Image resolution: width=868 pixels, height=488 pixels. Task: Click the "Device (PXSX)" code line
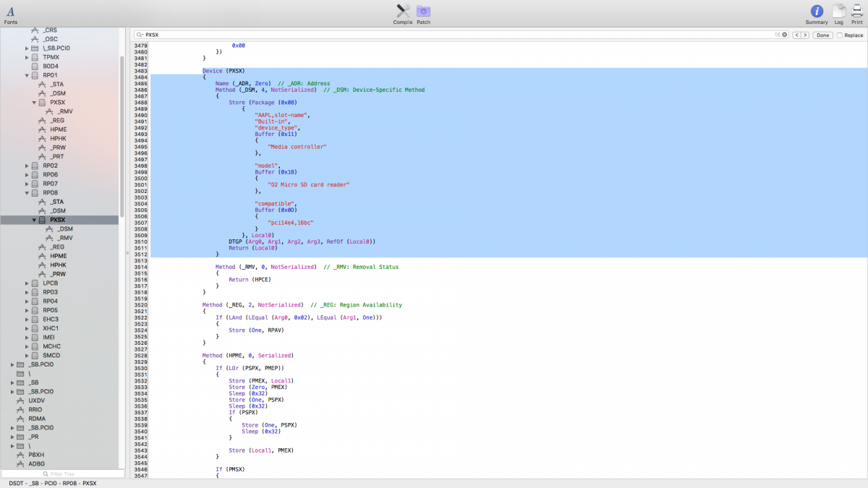tap(224, 71)
